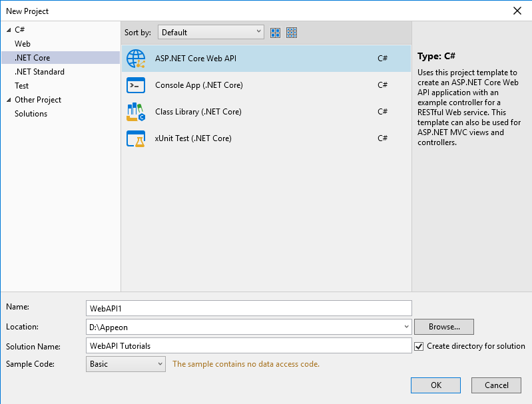Open the Sample Code Basic dropdown
532x404 pixels.
[x=126, y=364]
